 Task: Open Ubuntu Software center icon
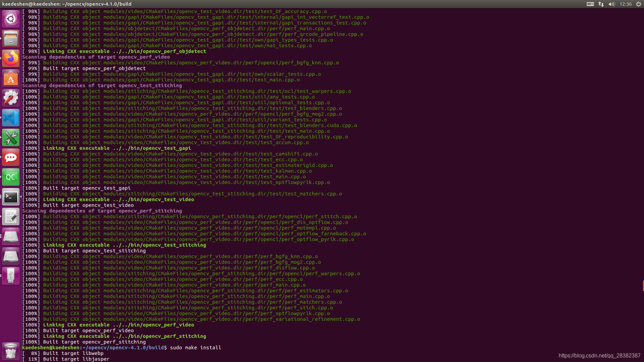click(11, 78)
